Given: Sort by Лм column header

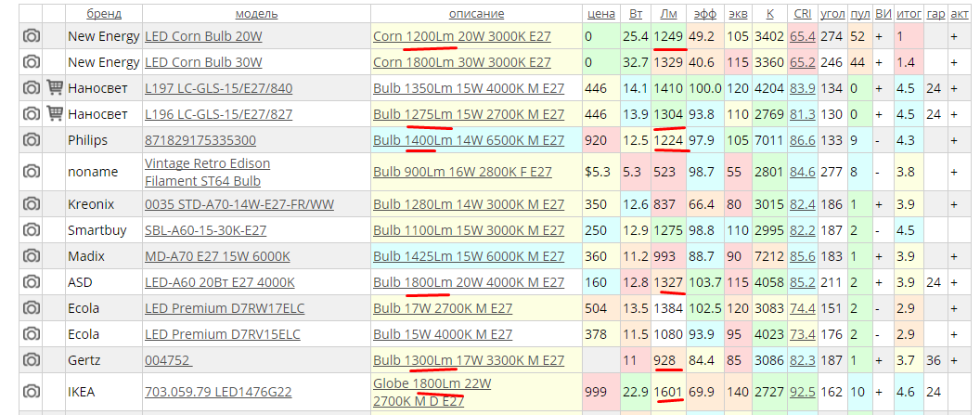Looking at the screenshot, I should (668, 14).
